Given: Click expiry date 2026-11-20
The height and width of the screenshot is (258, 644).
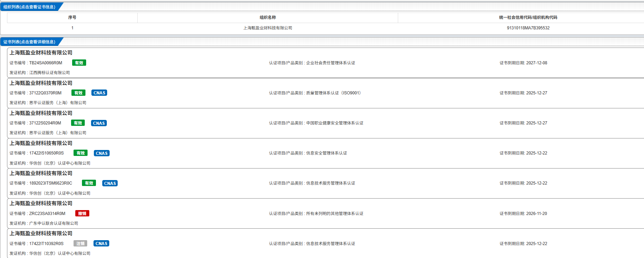Looking at the screenshot, I should [x=536, y=214].
